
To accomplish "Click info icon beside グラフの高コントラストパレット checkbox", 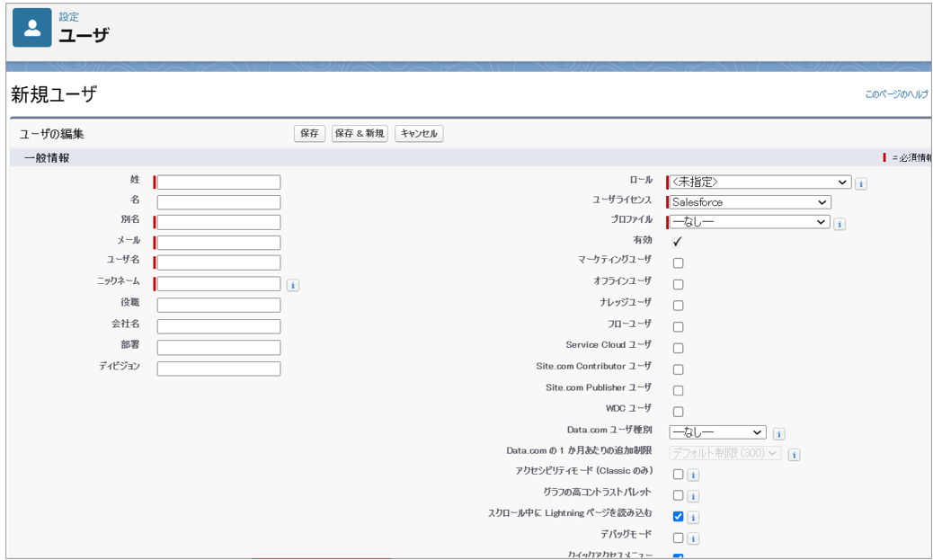I will pos(694,496).
